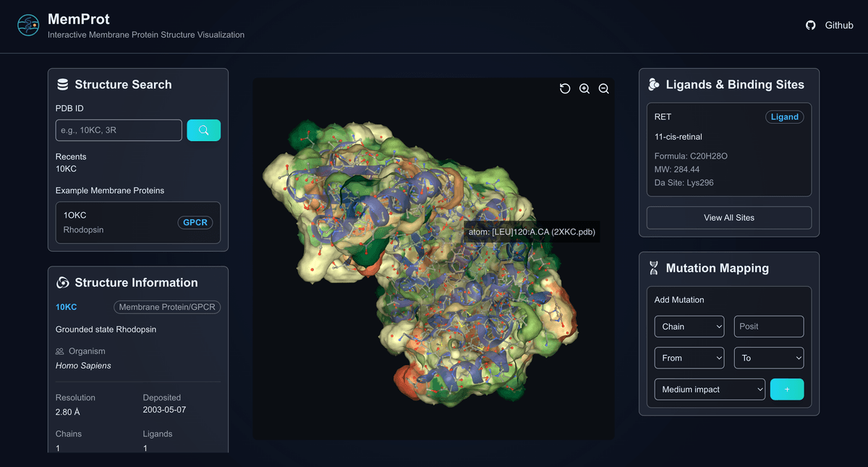868x467 pixels.
Task: Click the flask icon beside Ligands & Binding Sites
Action: 653,84
